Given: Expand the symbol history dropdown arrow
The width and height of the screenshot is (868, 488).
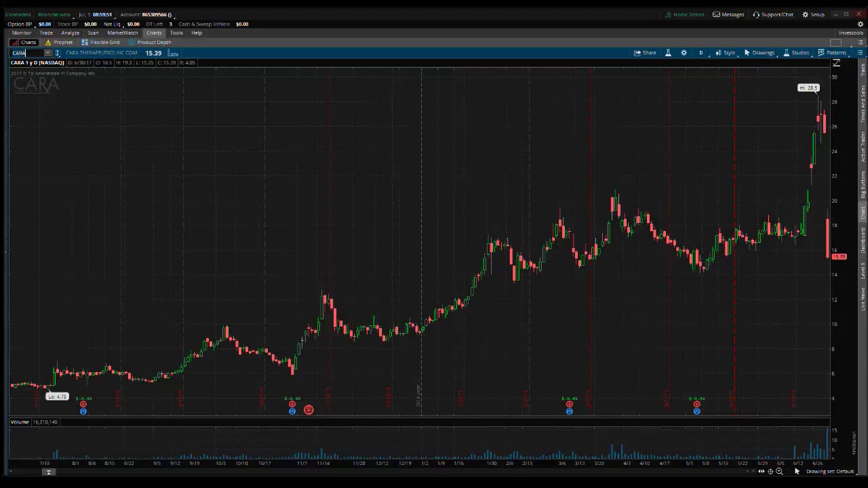Looking at the screenshot, I should point(47,53).
